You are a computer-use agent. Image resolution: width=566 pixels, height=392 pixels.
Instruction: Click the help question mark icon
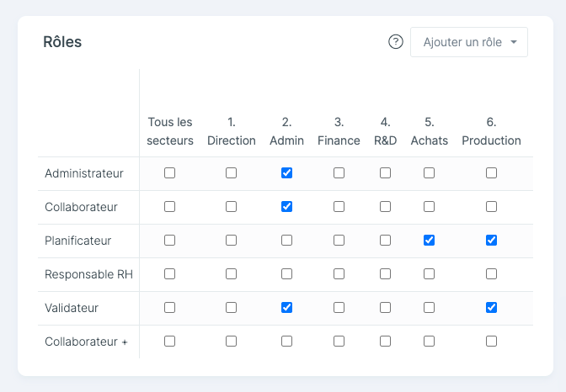coord(396,42)
